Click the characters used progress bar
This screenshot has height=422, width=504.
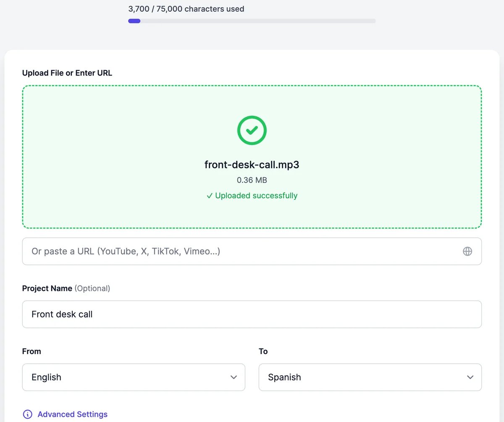pos(252,21)
